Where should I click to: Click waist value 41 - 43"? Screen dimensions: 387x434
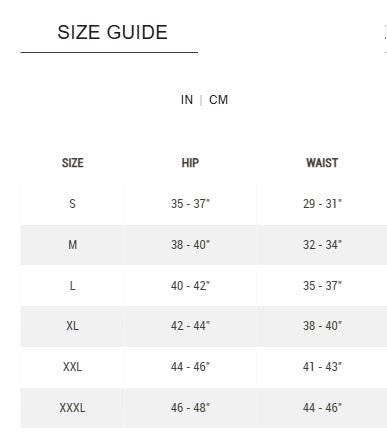(322, 367)
